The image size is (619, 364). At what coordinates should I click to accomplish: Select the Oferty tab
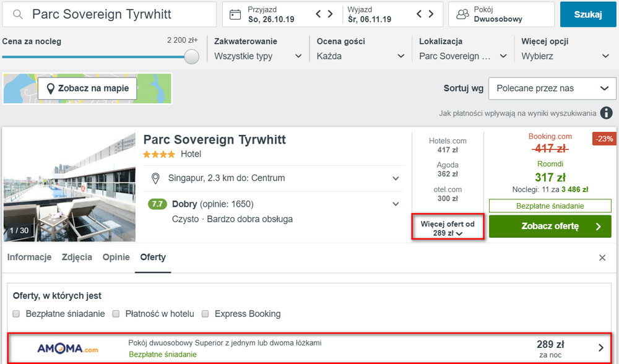(x=153, y=258)
